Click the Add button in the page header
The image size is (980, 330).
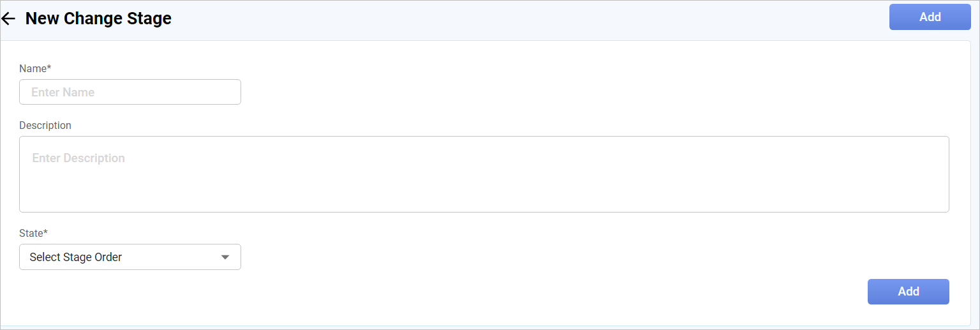(930, 17)
